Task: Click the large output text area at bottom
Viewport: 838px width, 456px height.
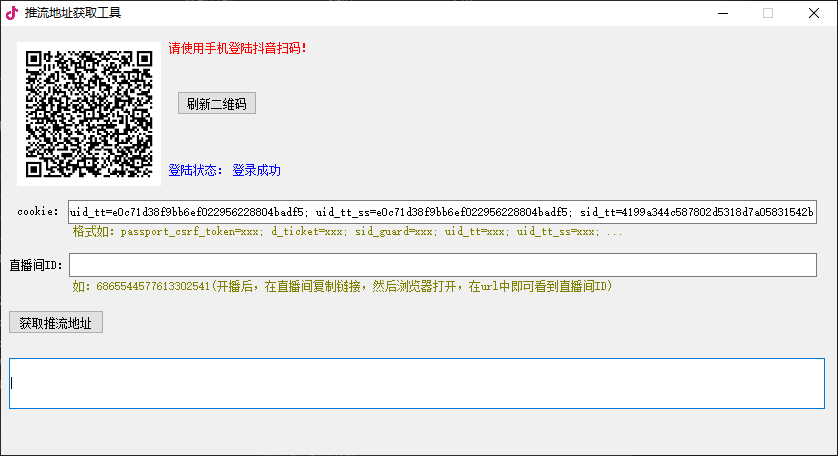Action: pos(416,383)
